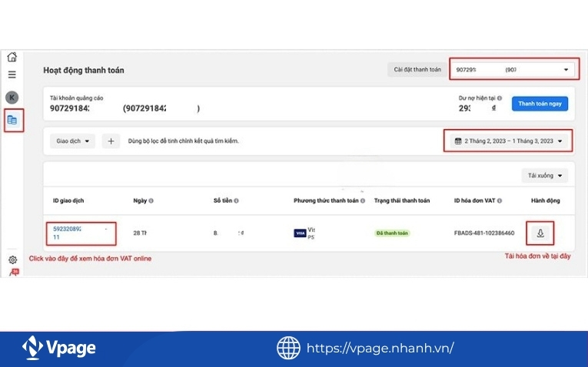Viewport: 588px width, 367px height.
Task: Click the Thanh toán ngay button
Action: [540, 104]
